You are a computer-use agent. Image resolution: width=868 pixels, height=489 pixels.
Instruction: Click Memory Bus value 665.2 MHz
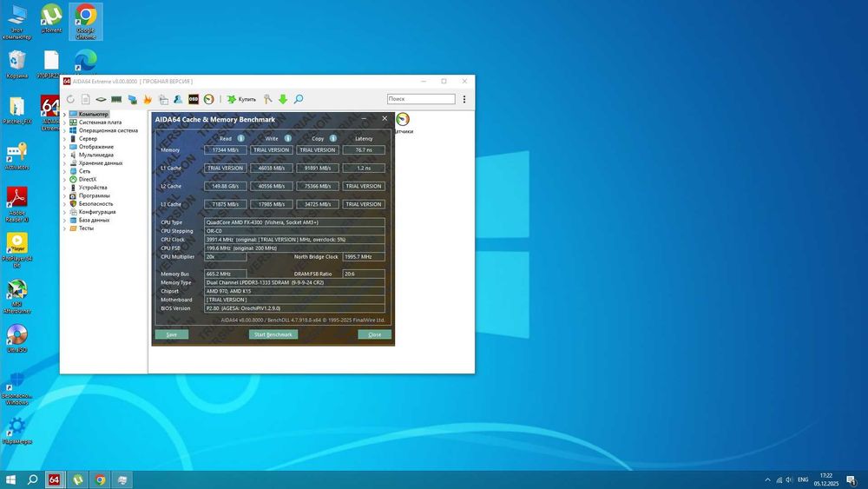(x=226, y=274)
